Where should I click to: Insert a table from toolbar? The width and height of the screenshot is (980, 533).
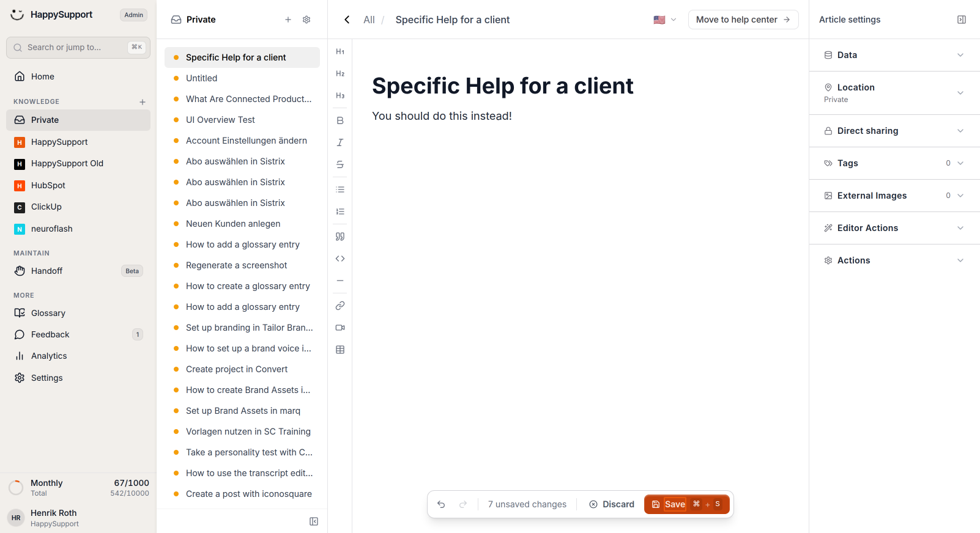coord(340,350)
